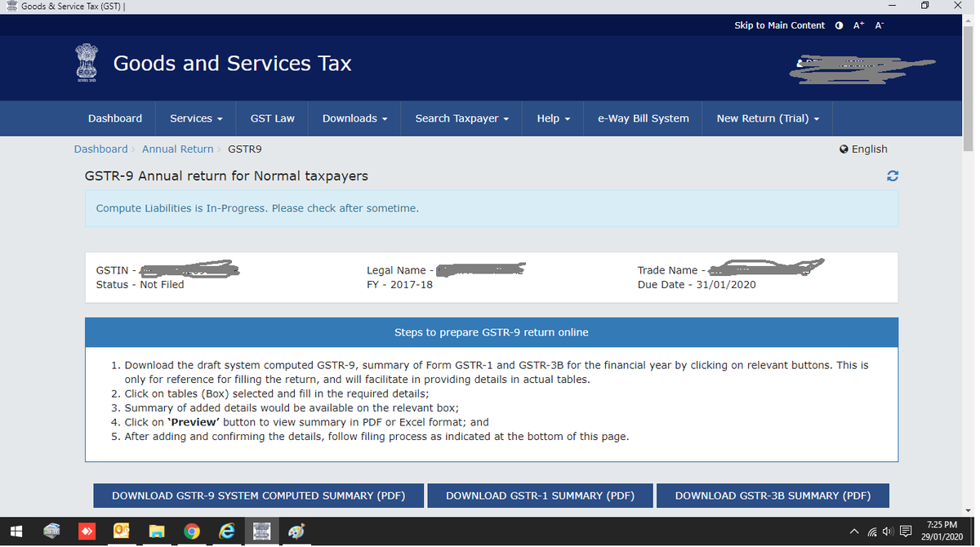Open the GST Law menu item
980x547 pixels.
[x=273, y=118]
